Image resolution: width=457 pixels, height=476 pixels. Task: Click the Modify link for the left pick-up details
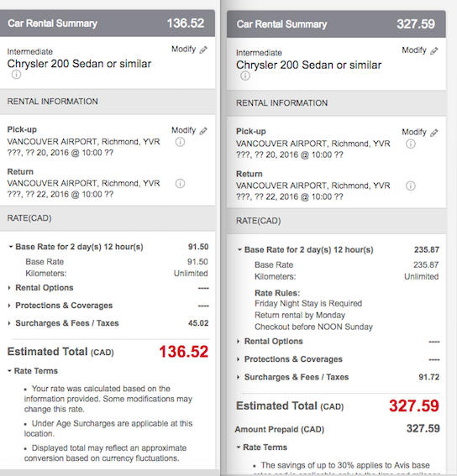point(183,130)
